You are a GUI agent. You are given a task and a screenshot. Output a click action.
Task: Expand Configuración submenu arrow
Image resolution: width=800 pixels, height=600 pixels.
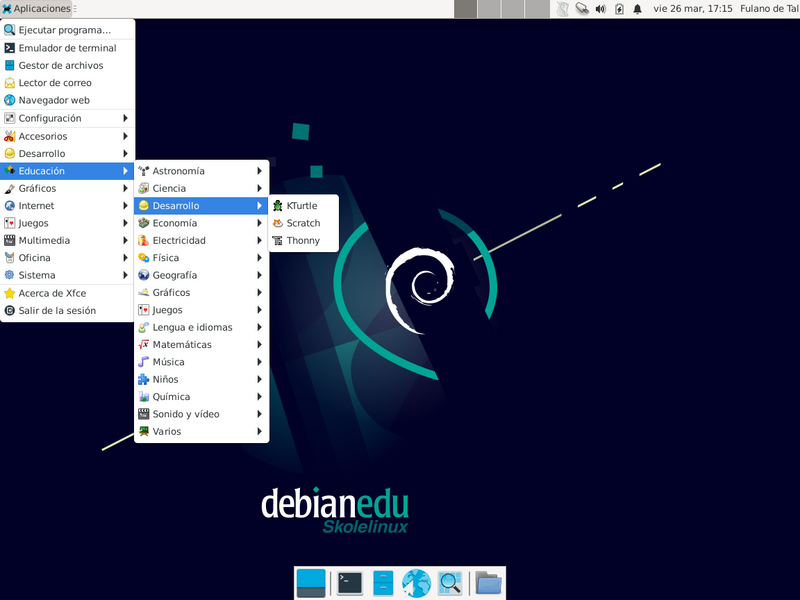[x=125, y=118]
